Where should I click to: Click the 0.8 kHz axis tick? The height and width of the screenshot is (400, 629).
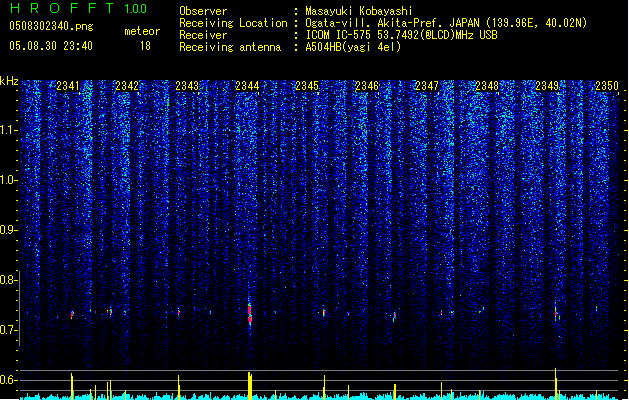9,280
